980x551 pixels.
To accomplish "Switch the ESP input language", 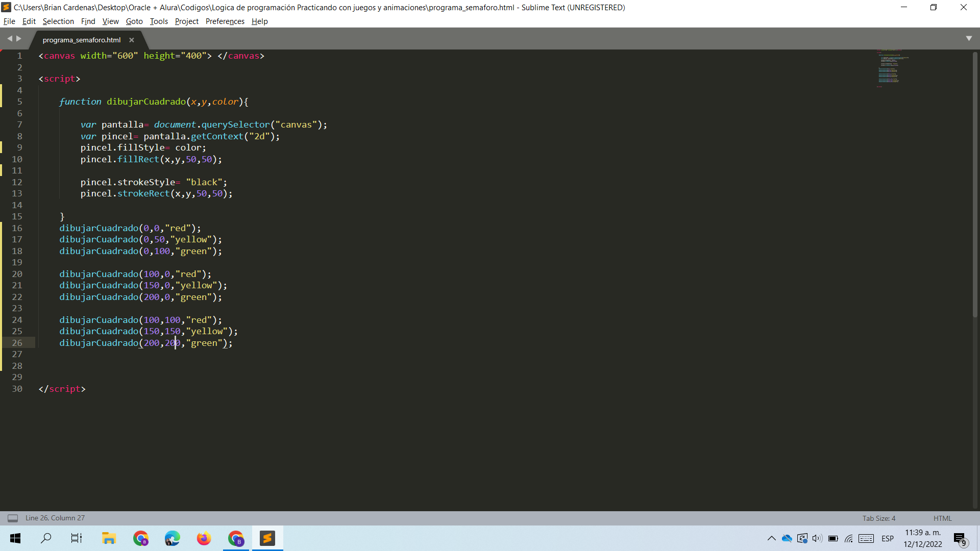I will pyautogui.click(x=888, y=538).
